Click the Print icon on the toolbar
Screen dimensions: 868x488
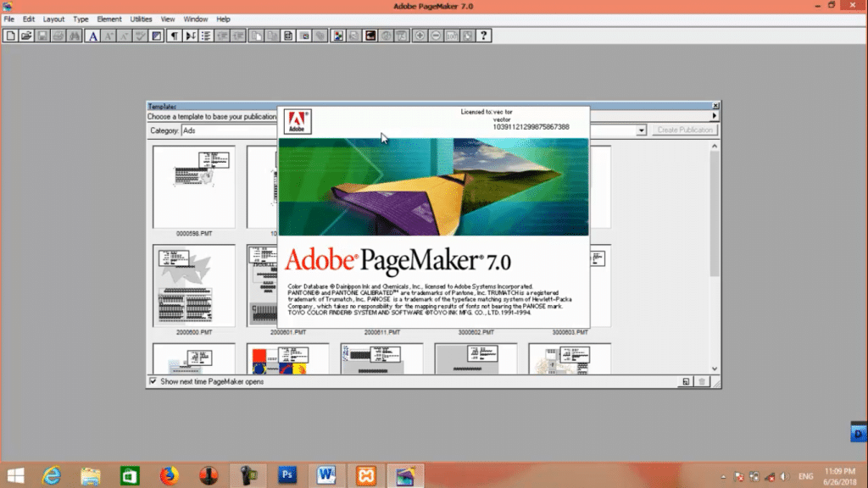click(x=58, y=36)
